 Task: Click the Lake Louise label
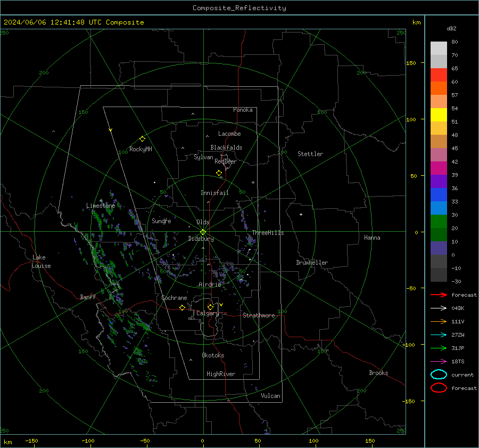click(41, 262)
